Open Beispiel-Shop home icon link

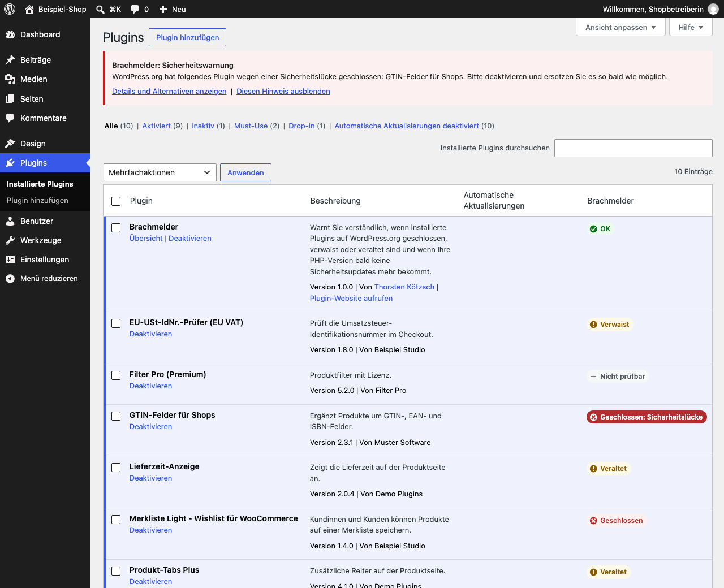(x=55, y=9)
